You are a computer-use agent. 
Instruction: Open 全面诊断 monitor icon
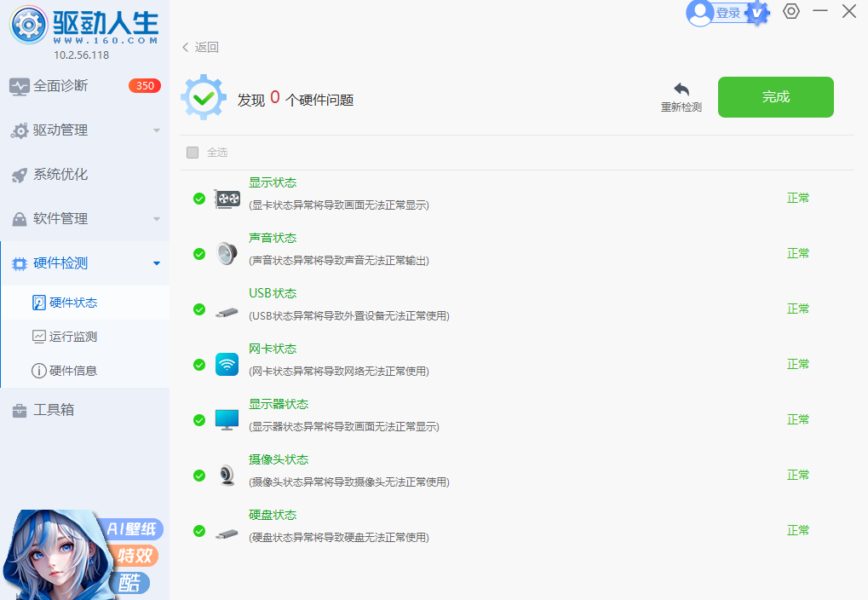pyautogui.click(x=20, y=86)
